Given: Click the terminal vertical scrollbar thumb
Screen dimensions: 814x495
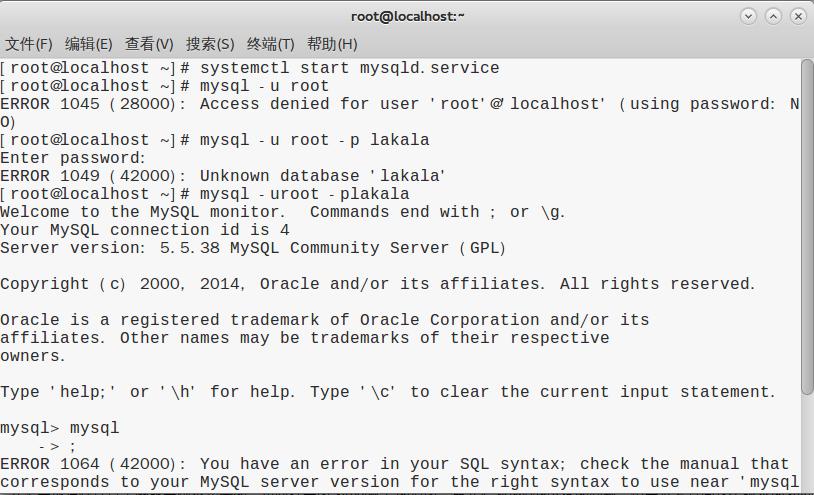Looking at the screenshot, I should coord(808,230).
